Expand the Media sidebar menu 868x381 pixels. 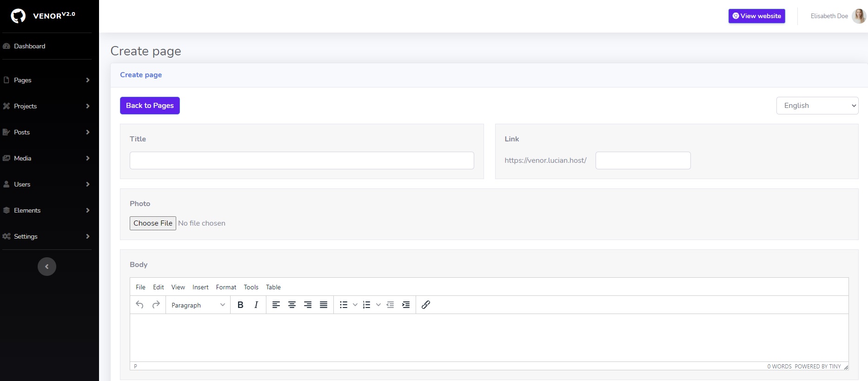point(46,158)
